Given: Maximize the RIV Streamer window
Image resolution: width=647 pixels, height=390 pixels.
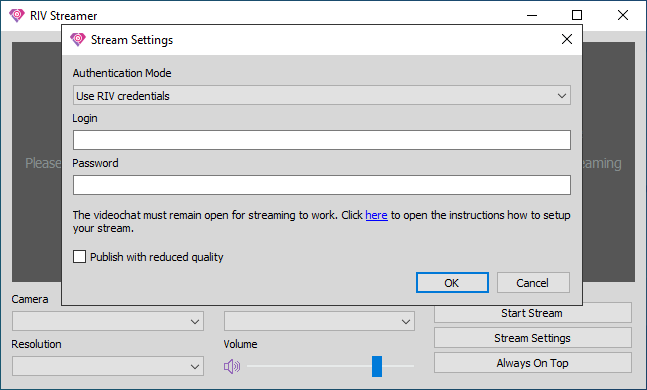Looking at the screenshot, I should pos(577,15).
